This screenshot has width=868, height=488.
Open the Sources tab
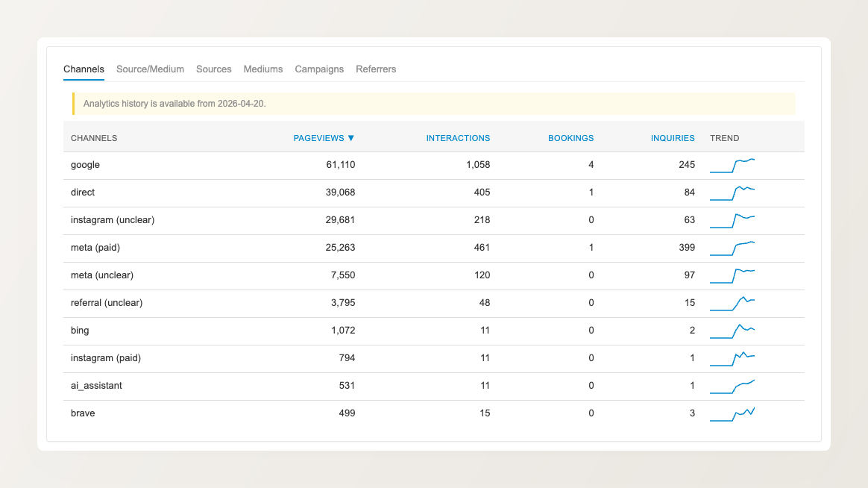point(214,69)
